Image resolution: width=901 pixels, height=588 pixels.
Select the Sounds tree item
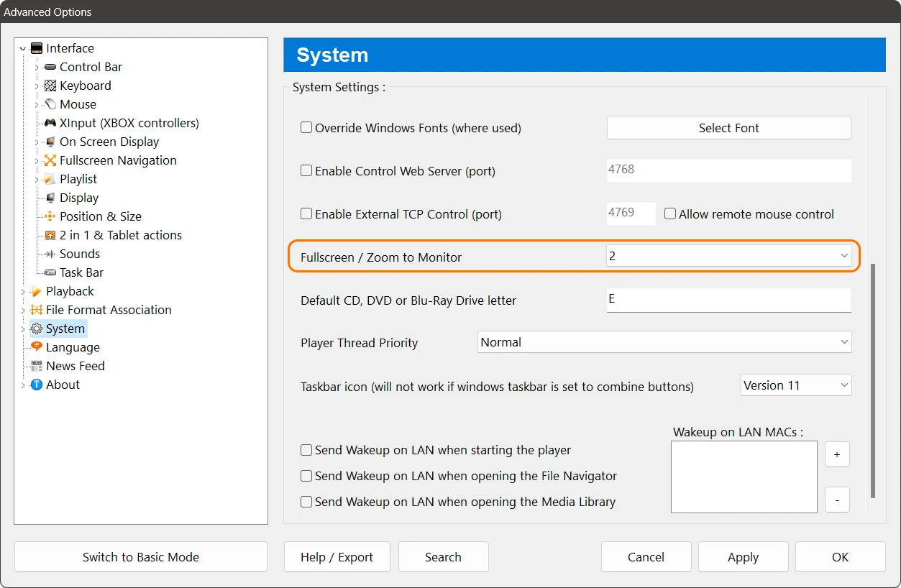pyautogui.click(x=80, y=254)
